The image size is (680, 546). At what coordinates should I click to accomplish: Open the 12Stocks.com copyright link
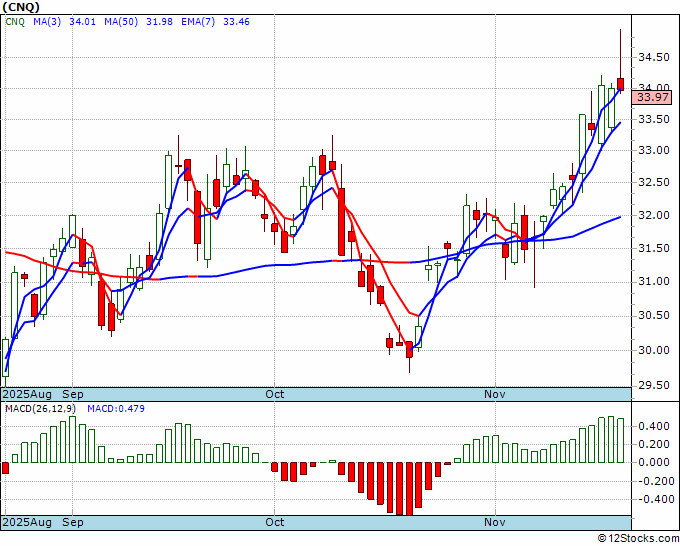(x=638, y=539)
